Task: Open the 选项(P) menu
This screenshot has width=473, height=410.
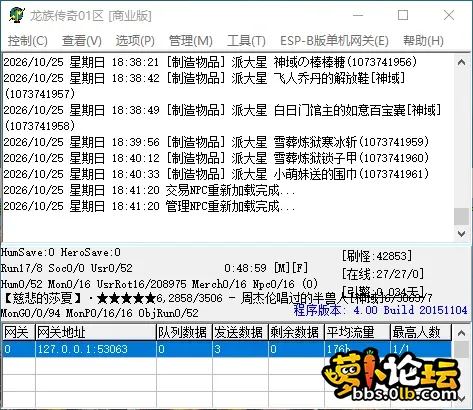Action: 135,41
